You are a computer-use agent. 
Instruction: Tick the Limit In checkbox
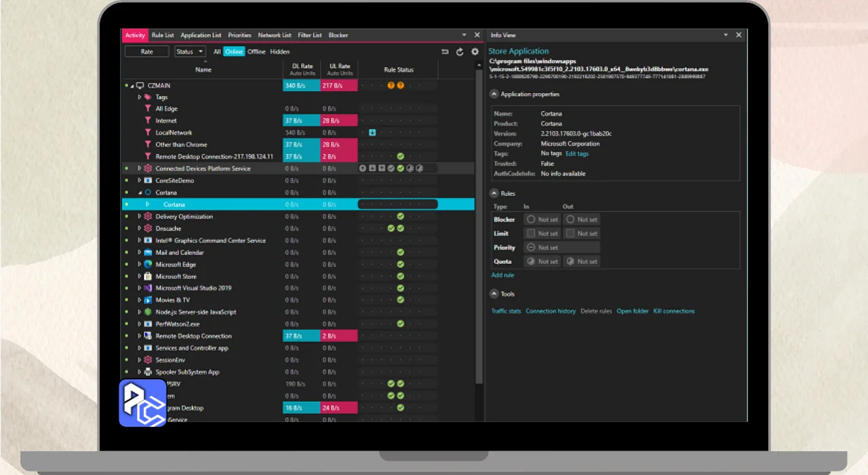(x=532, y=233)
